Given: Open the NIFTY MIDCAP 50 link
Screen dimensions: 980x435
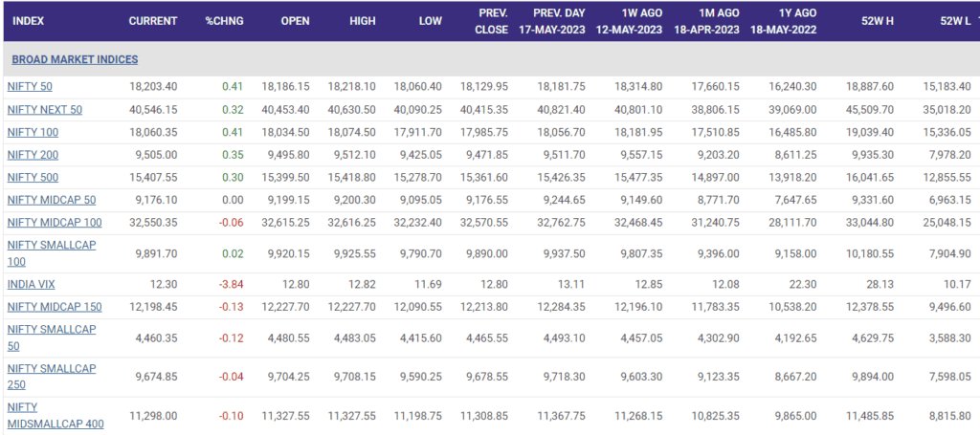Looking at the screenshot, I should click(52, 200).
